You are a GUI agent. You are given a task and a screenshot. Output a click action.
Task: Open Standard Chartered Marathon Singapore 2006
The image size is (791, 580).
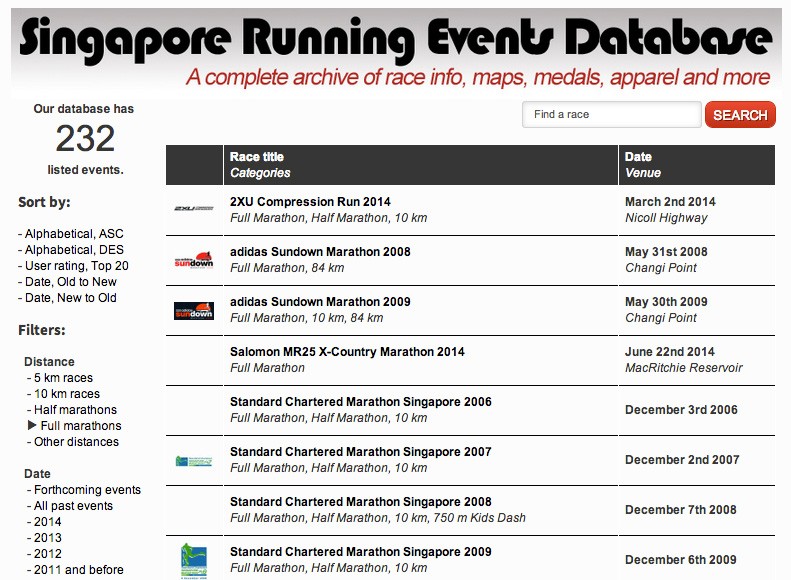pyautogui.click(x=361, y=401)
